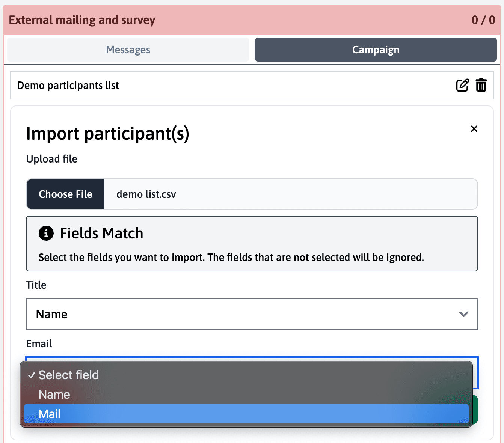Click the info icon beside Fields Match

click(x=46, y=233)
